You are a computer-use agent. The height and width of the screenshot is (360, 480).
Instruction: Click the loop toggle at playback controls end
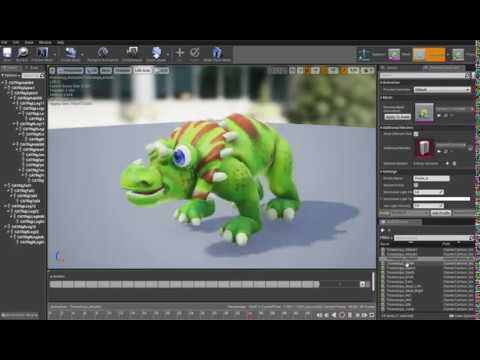click(x=372, y=315)
